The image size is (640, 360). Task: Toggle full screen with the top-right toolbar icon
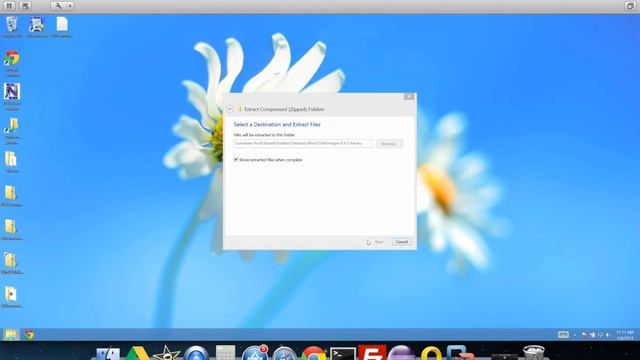pyautogui.click(x=630, y=6)
